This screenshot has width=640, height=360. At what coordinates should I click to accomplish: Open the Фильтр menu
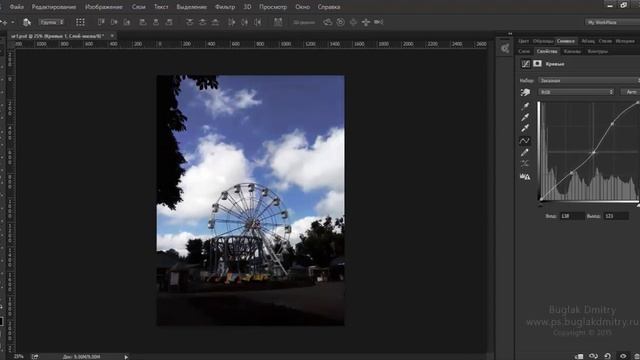[x=225, y=7]
